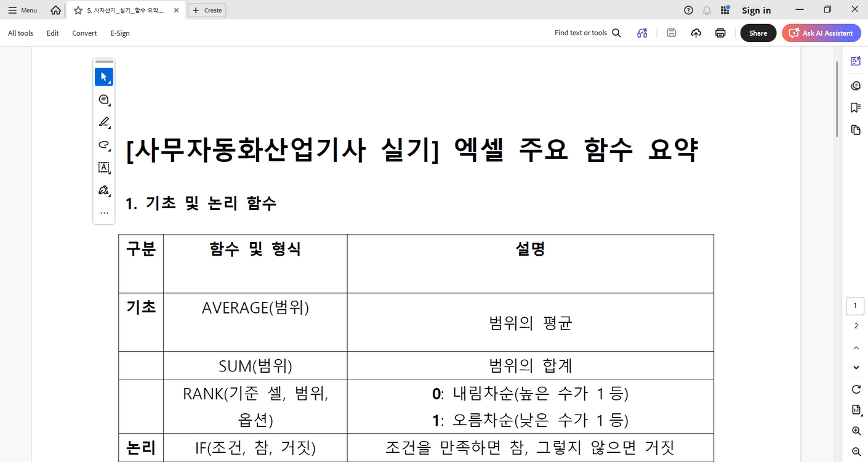Print the document
Screen dimensions: 868x462
click(720, 33)
